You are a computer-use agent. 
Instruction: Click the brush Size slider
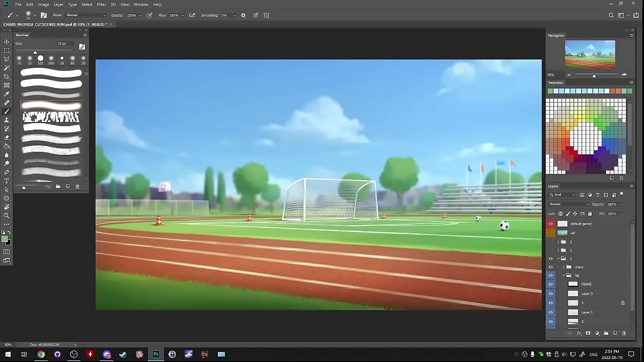35,52
